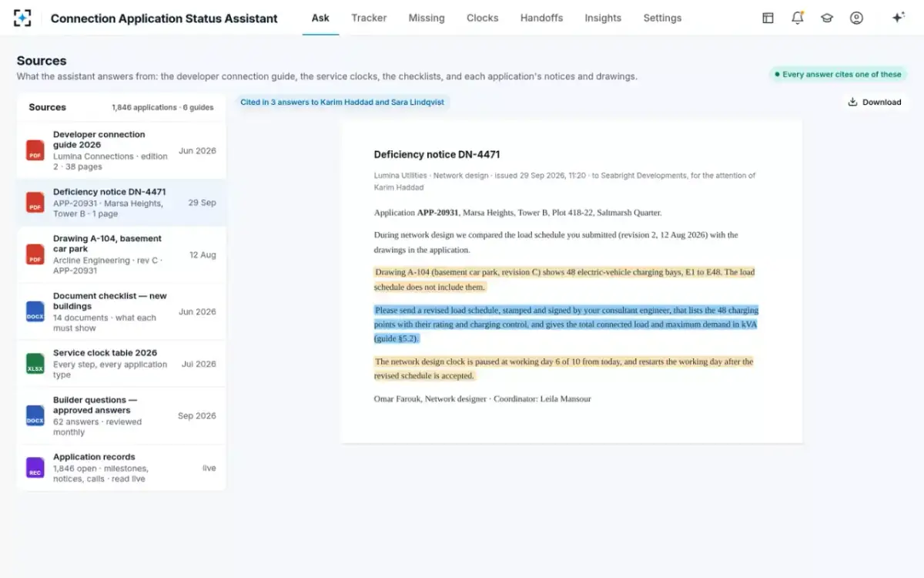Select Developer connection guide 2026 source

coord(122,150)
